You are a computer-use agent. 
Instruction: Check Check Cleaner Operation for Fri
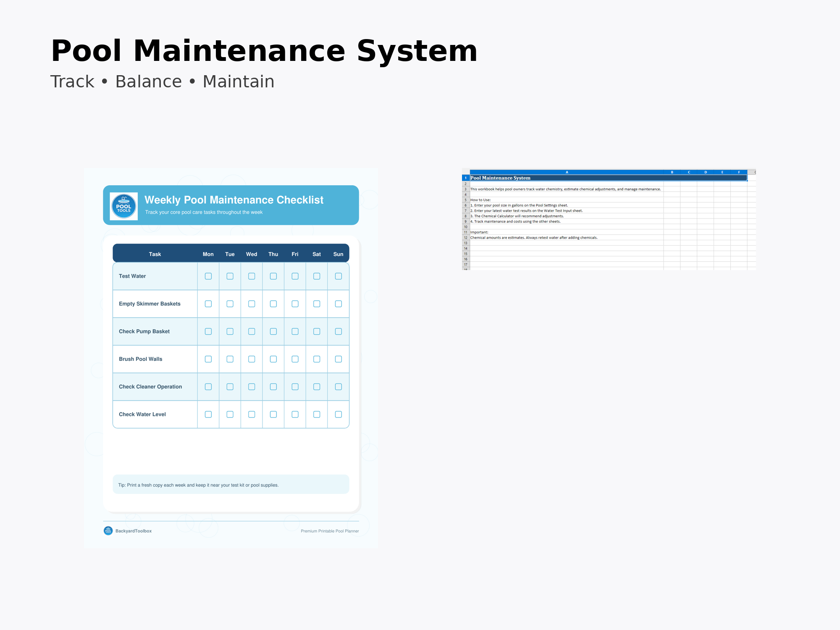pyautogui.click(x=295, y=387)
